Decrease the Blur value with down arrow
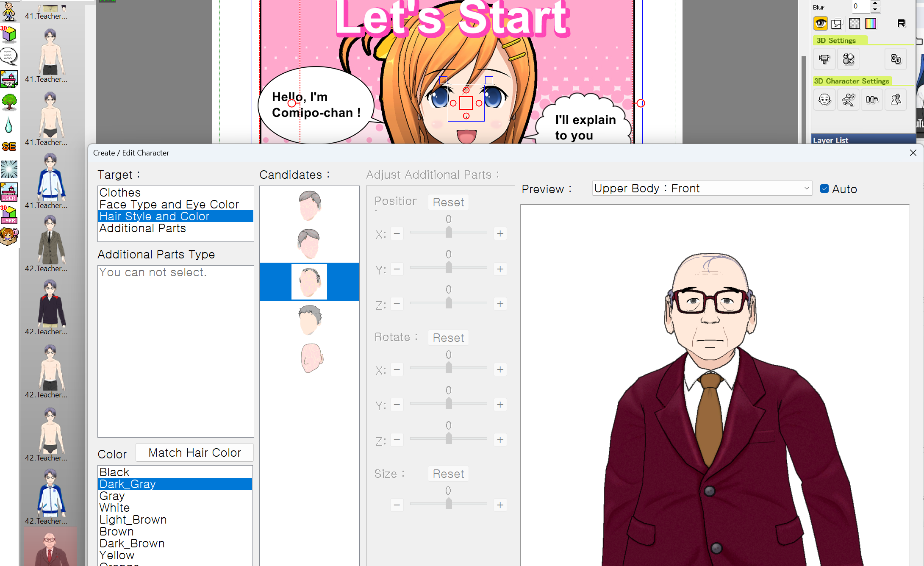 [x=875, y=10]
